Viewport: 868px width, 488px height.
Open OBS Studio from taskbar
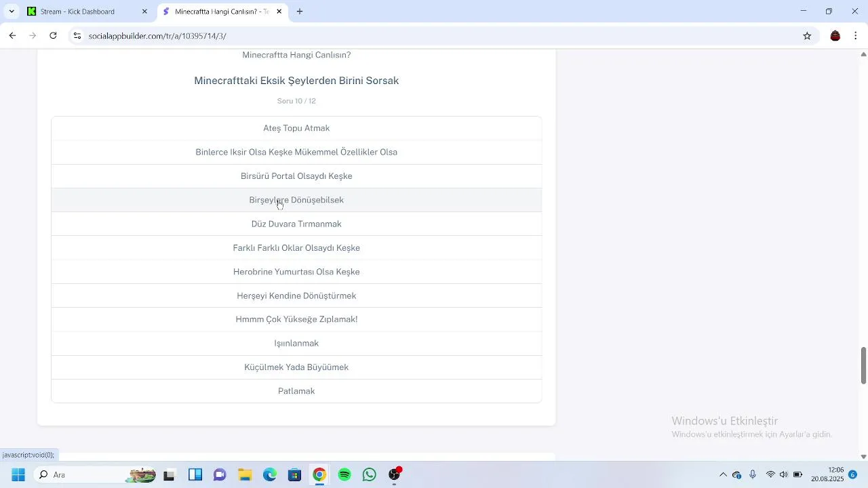click(x=395, y=474)
